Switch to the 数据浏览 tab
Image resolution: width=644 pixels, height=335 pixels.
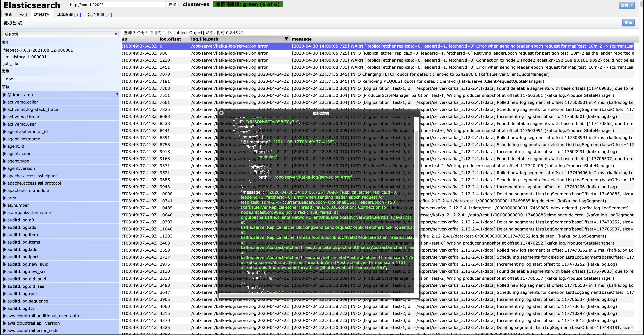(42, 14)
